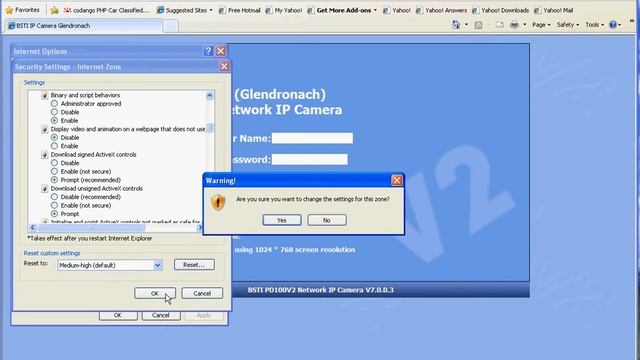Open codango PHP Car Classified favorite
The image size is (640, 360).
106,10
